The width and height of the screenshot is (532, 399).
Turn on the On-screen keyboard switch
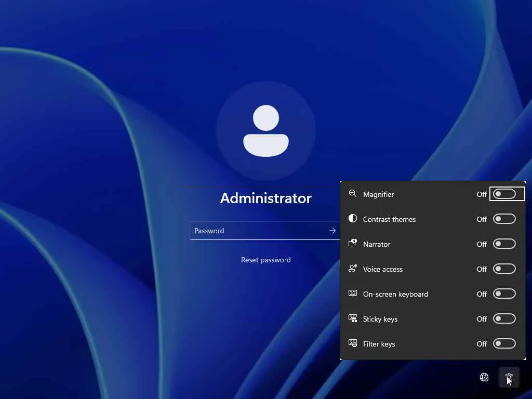[504, 294]
